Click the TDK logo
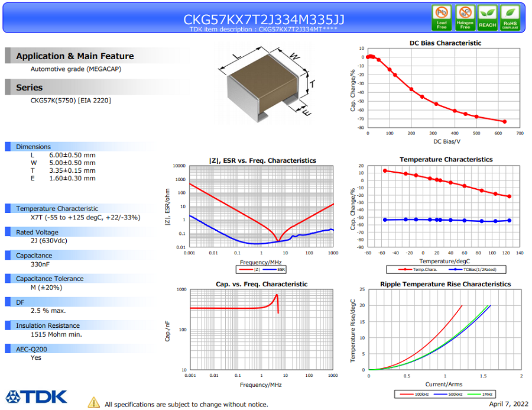The height and width of the screenshot is (410, 532). (x=36, y=397)
